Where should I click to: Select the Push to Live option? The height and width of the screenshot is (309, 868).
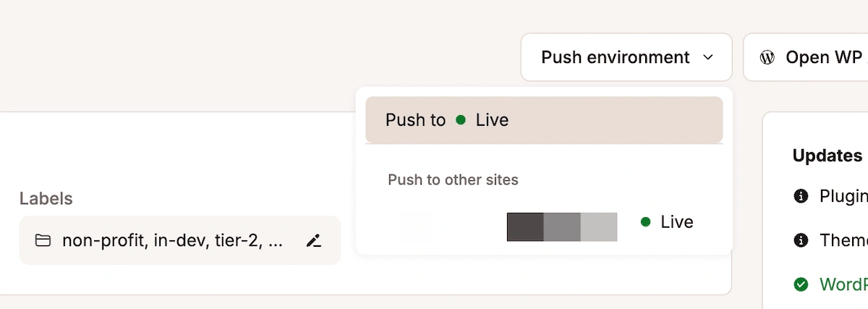pos(543,120)
